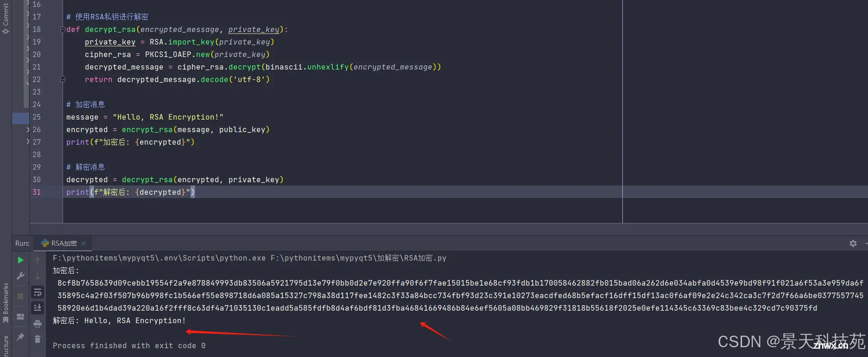Screen dimensions: 868x357
Task: Click line number 31 in the gutter
Action: click(x=37, y=192)
